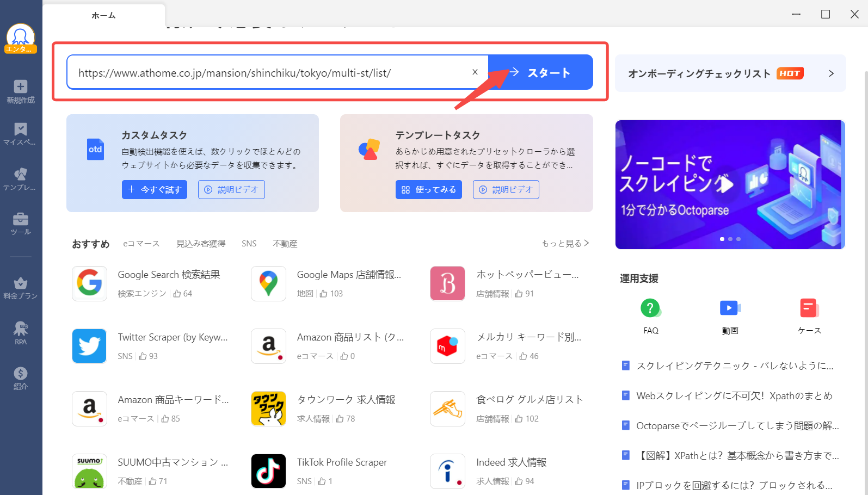Image resolution: width=868 pixels, height=495 pixels.
Task: Open the Octoparseでページループ article
Action: point(737,425)
